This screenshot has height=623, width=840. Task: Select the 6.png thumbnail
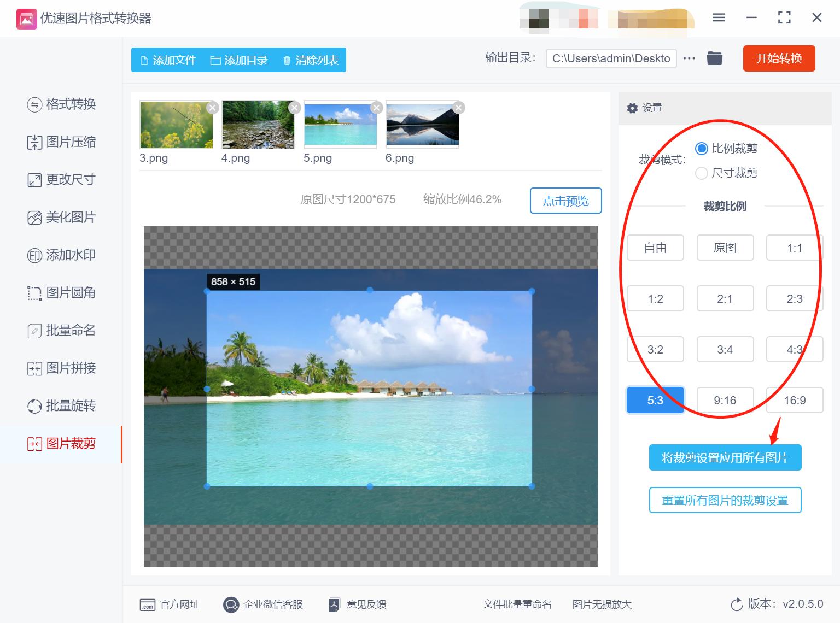(x=423, y=125)
